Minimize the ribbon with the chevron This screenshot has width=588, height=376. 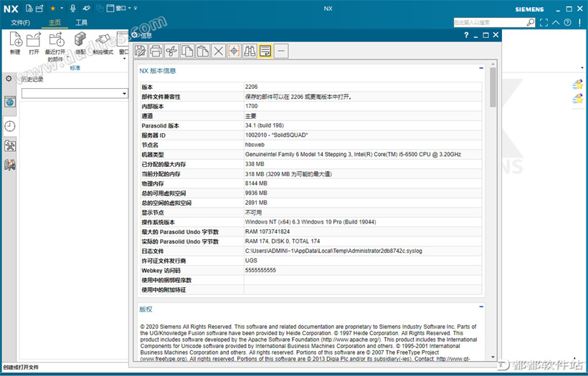point(556,22)
